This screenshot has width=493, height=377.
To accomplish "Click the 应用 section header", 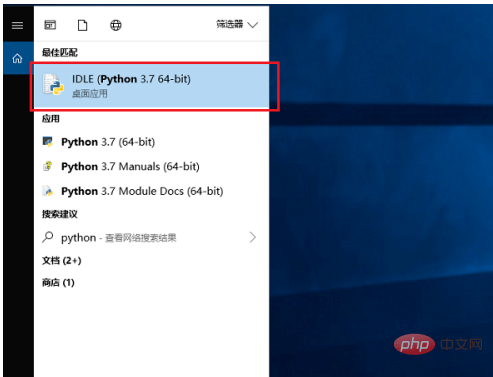I will [51, 119].
